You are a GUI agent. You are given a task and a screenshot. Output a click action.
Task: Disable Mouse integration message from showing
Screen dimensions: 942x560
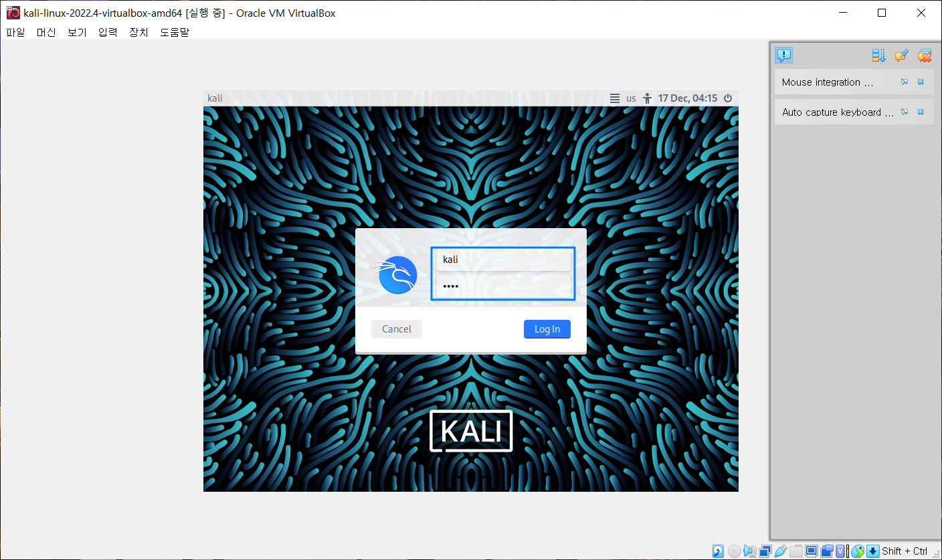(905, 82)
